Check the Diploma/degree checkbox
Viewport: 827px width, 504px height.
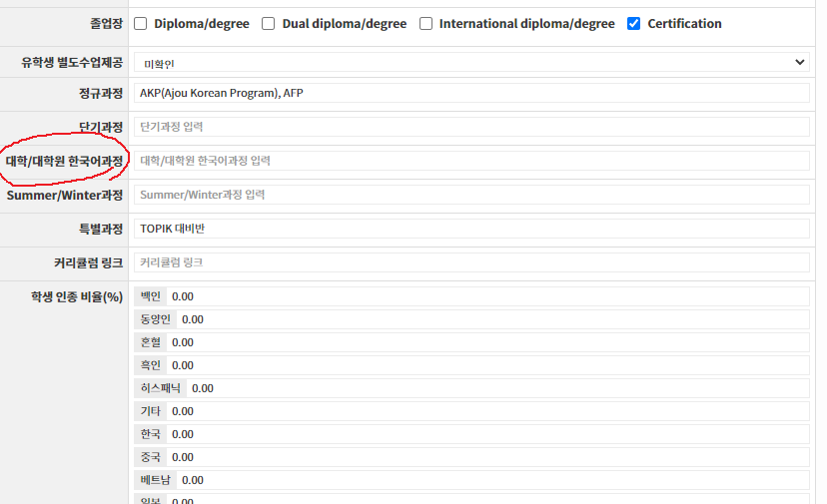pos(140,24)
